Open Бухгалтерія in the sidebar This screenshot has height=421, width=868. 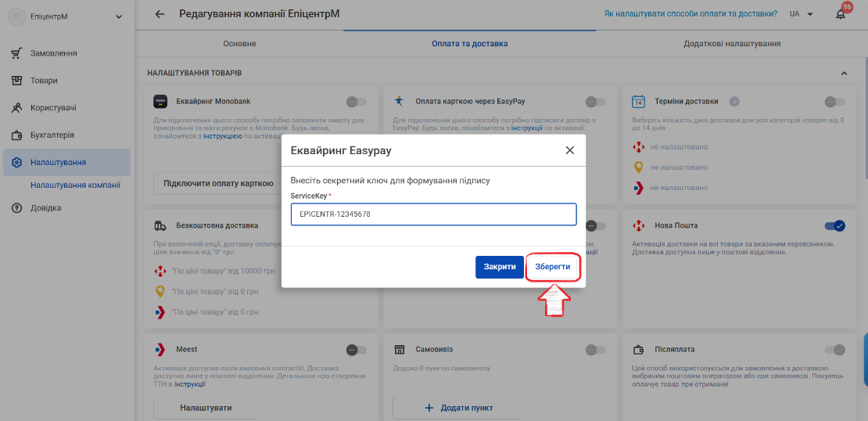point(66,135)
